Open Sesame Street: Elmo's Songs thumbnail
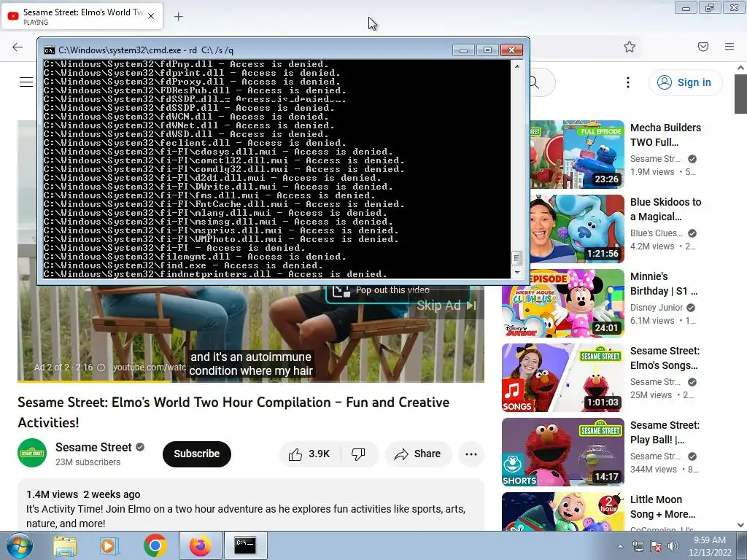 coord(563,378)
